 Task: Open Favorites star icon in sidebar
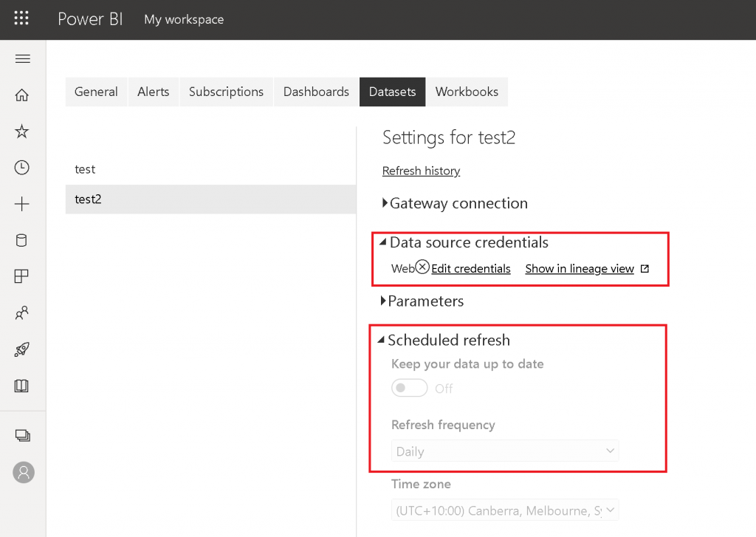[22, 131]
